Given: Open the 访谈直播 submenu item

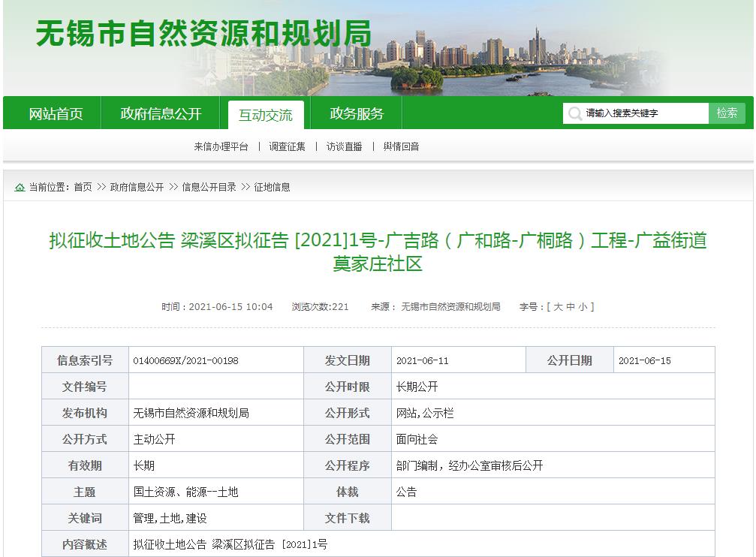Looking at the screenshot, I should 345,147.
